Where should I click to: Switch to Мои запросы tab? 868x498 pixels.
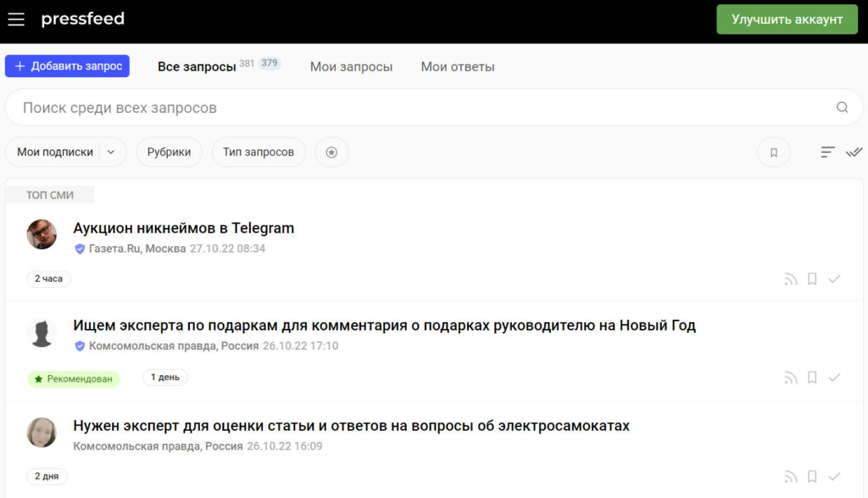(x=351, y=66)
